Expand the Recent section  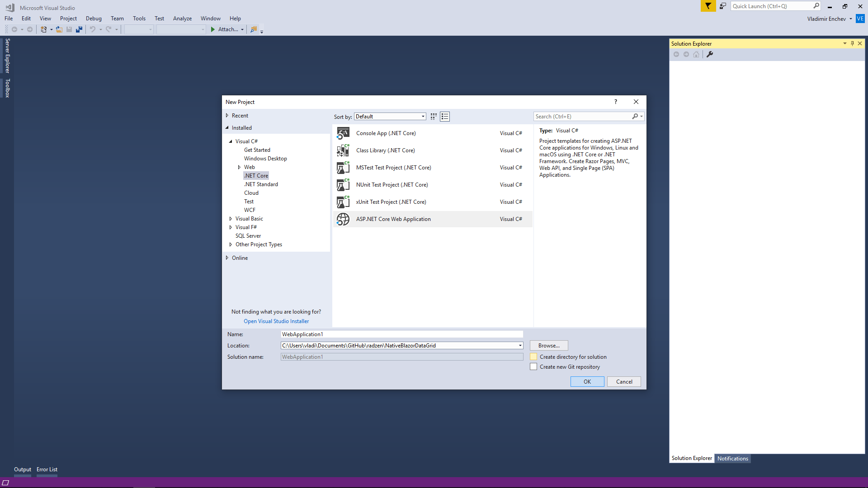click(227, 116)
